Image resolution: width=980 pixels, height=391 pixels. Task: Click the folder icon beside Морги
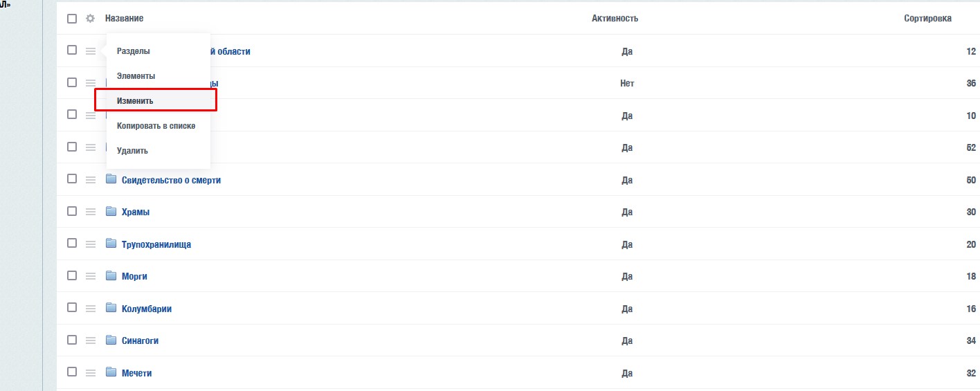[x=111, y=276]
